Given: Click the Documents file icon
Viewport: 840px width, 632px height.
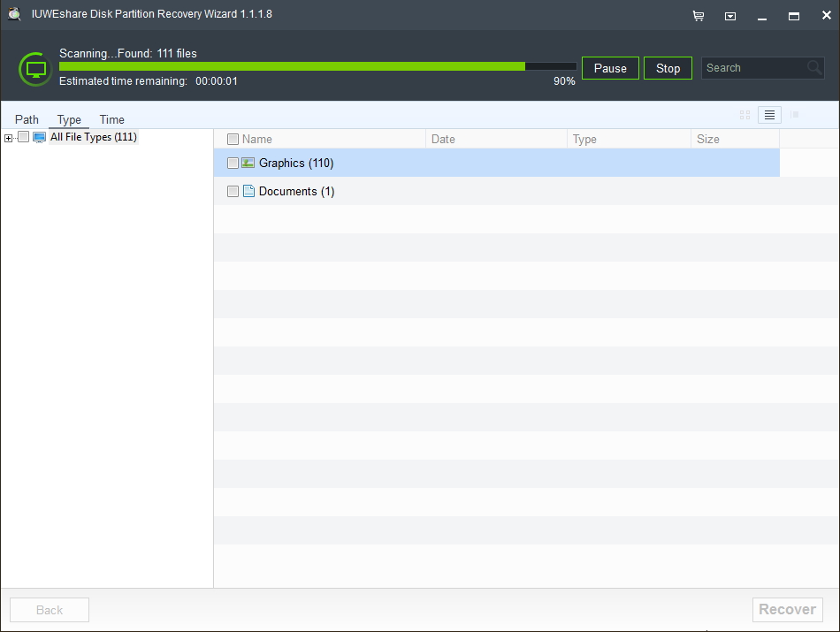Looking at the screenshot, I should (248, 191).
